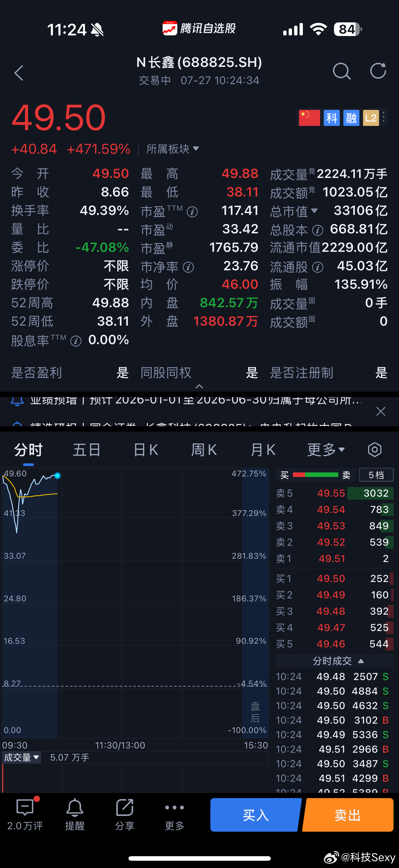
Task: Select the 分时 intraday tab
Action: click(28, 450)
